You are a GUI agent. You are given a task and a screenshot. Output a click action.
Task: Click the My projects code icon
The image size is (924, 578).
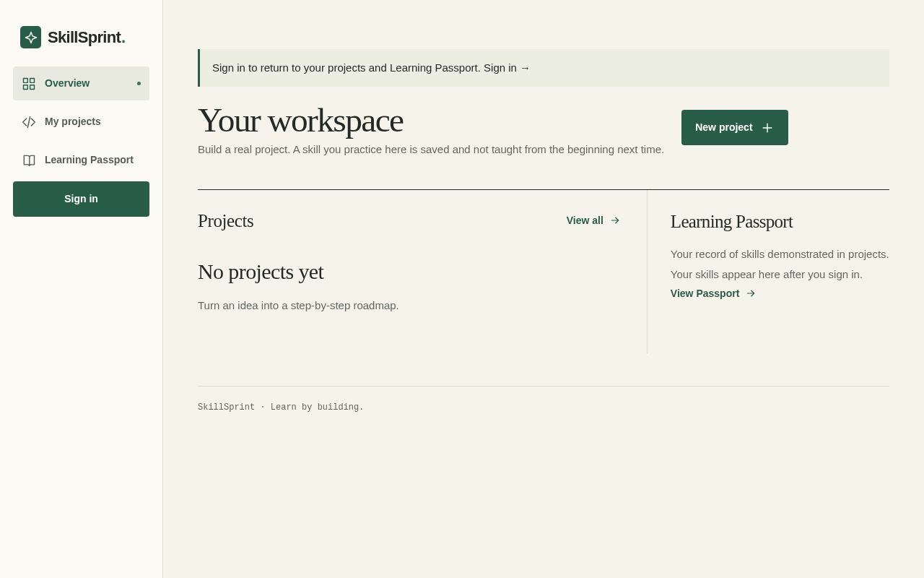pyautogui.click(x=29, y=122)
